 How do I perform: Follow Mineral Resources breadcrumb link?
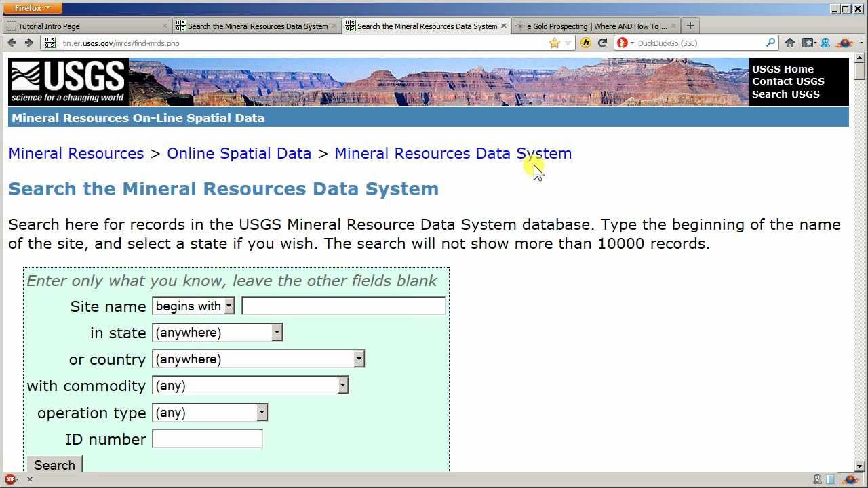tap(76, 153)
